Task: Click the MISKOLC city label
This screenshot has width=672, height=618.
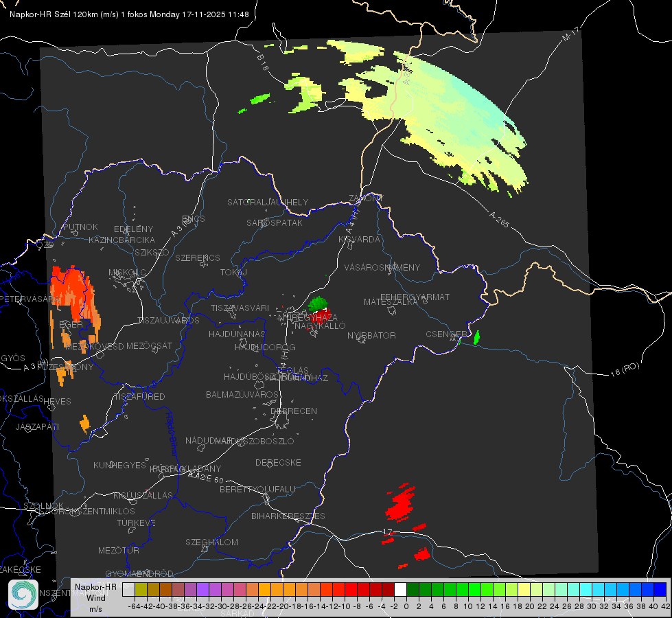Action: (x=127, y=273)
